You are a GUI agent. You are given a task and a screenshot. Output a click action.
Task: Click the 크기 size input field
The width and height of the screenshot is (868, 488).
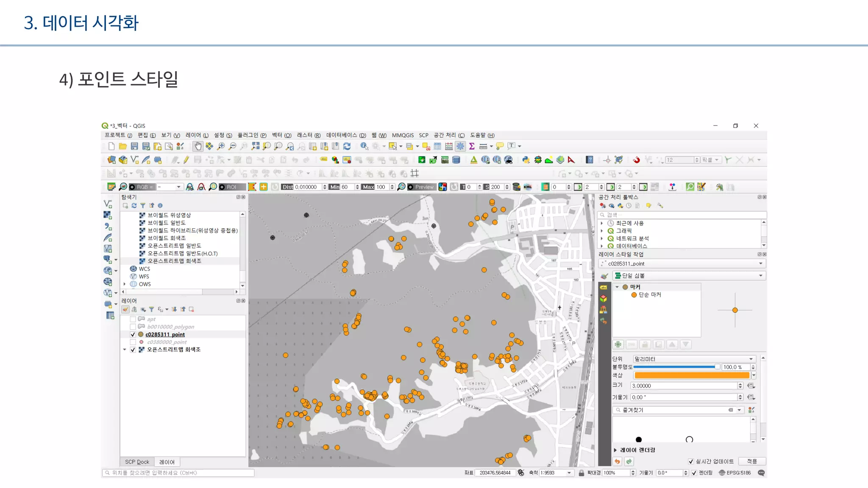point(683,386)
